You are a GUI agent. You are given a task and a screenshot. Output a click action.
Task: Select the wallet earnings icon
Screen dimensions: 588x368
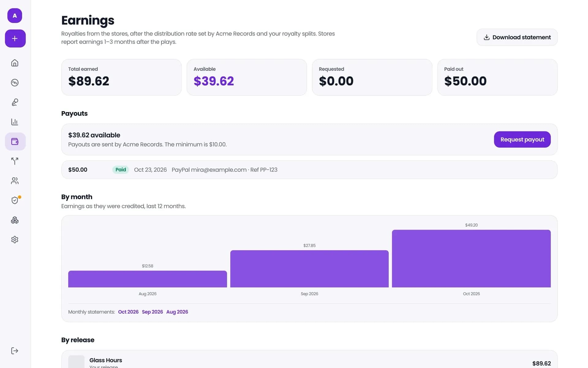15,141
